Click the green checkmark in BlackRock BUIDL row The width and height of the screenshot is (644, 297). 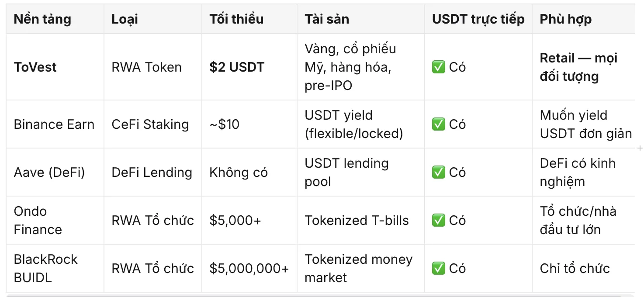[438, 269]
